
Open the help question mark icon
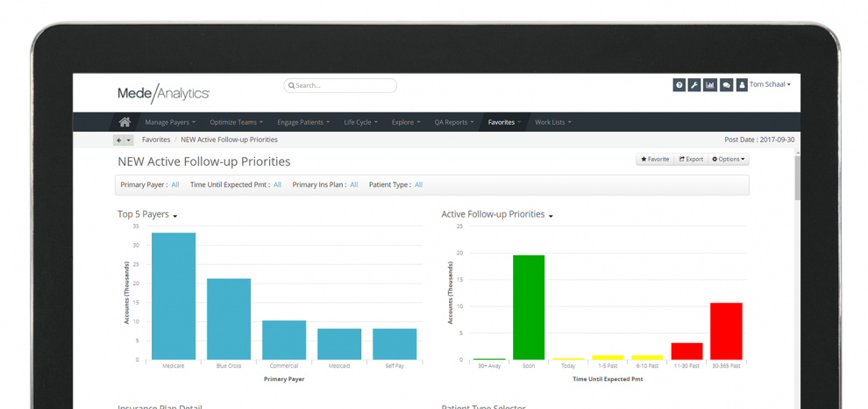pos(679,85)
